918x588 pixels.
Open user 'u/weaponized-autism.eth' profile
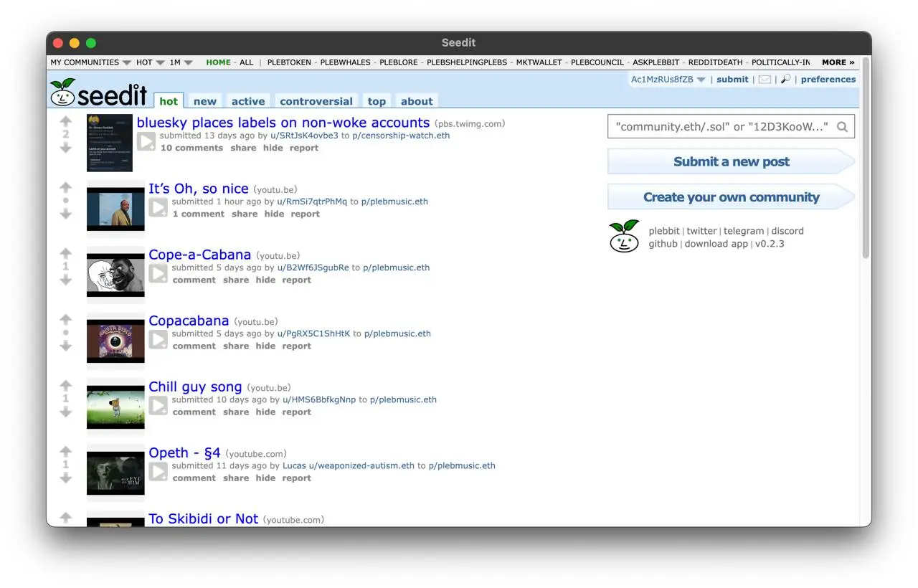tap(361, 465)
